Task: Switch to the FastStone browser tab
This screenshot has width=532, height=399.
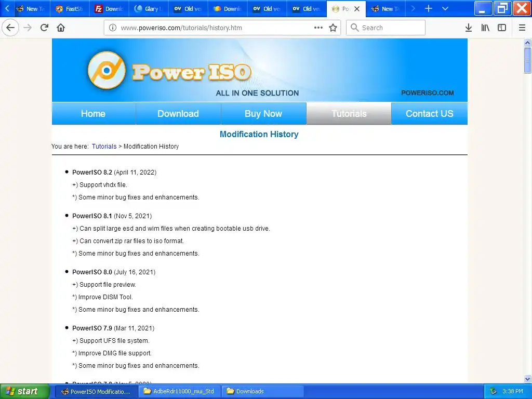Action: [x=70, y=9]
